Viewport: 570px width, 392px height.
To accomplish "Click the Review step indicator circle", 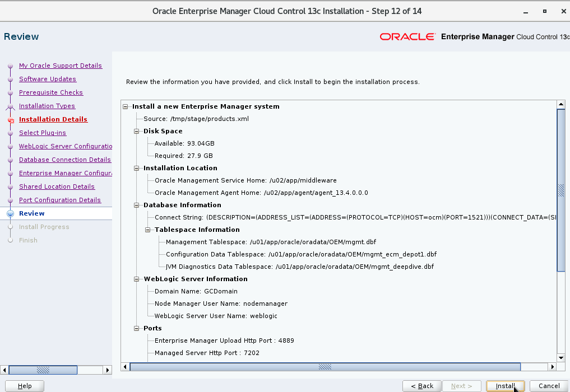I will click(10, 213).
